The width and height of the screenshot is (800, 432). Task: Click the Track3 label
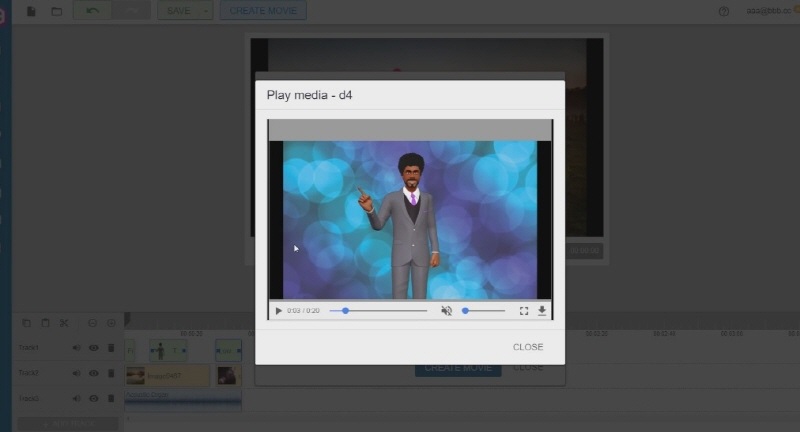tap(29, 398)
